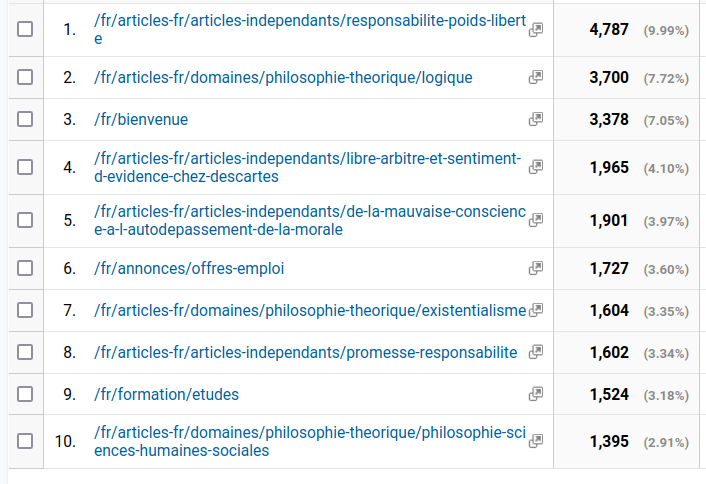Check the box for row 1
The image size is (706, 484).
tap(25, 29)
